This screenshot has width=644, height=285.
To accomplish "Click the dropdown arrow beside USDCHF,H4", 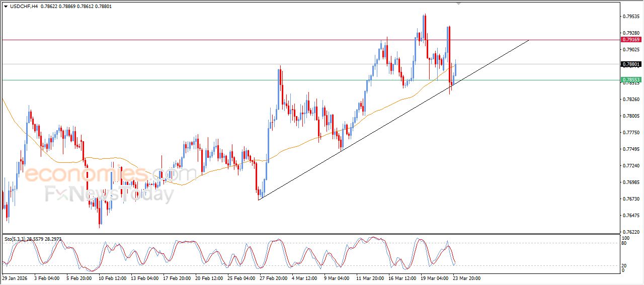I will coord(6,6).
